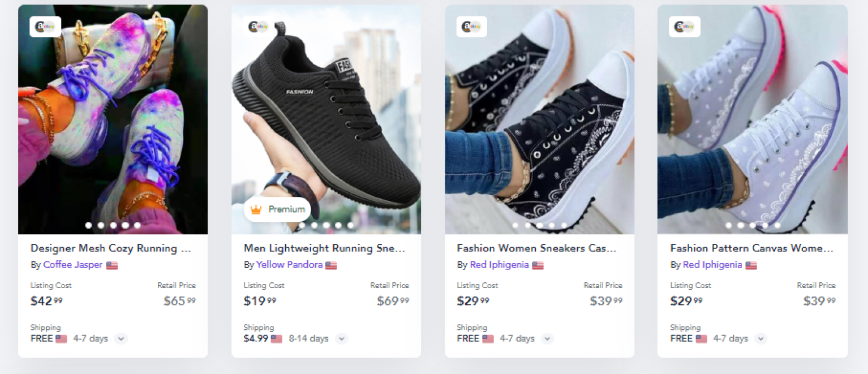The image size is (868, 374).
Task: Click US flag beside Coffee Jasper
Action: [x=112, y=265]
